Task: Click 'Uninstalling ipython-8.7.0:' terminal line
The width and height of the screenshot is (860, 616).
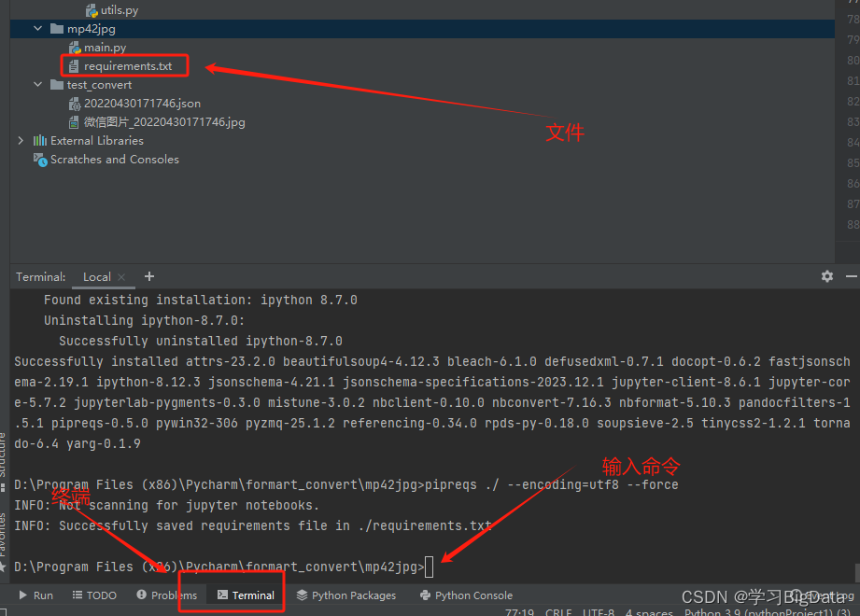Action: [x=144, y=321]
